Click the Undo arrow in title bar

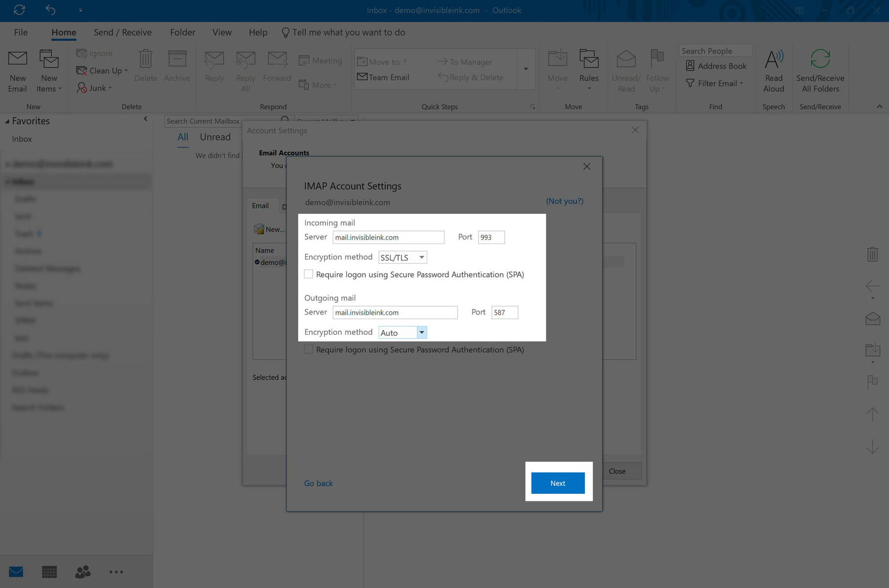[x=50, y=10]
